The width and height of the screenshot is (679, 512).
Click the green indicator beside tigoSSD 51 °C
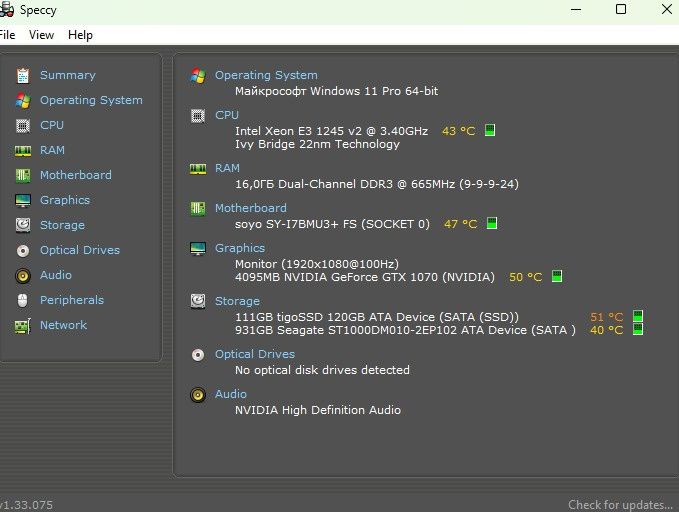(638, 316)
